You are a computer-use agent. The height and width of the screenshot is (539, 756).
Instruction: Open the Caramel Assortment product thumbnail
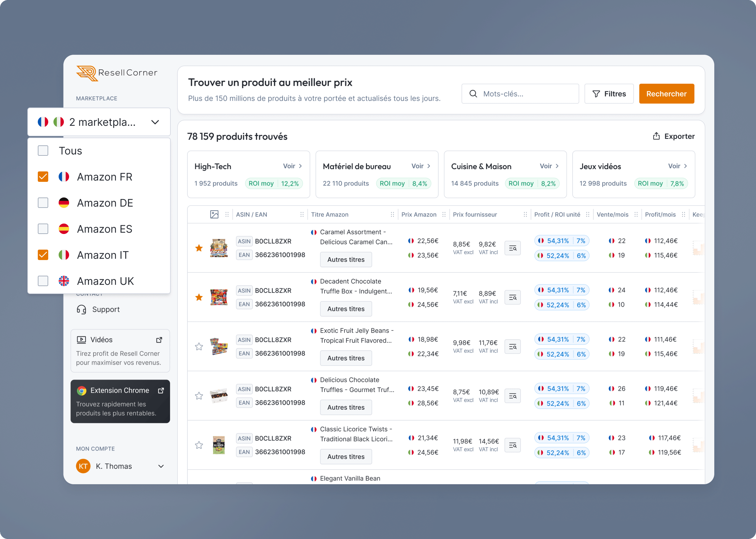coord(219,248)
